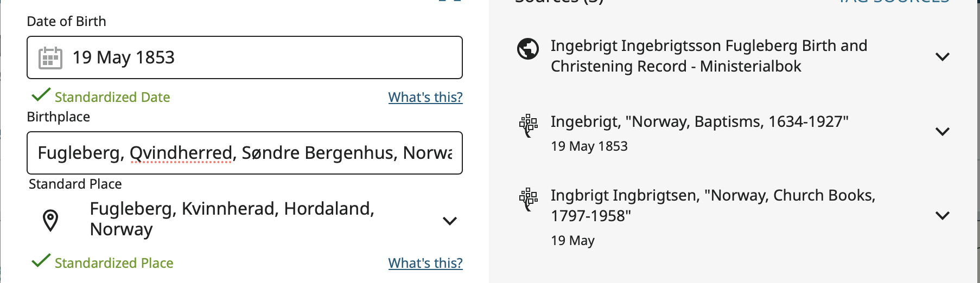Select the Fugleberg, Kvinnherad, Hordaland, Norway standard place

[232, 219]
